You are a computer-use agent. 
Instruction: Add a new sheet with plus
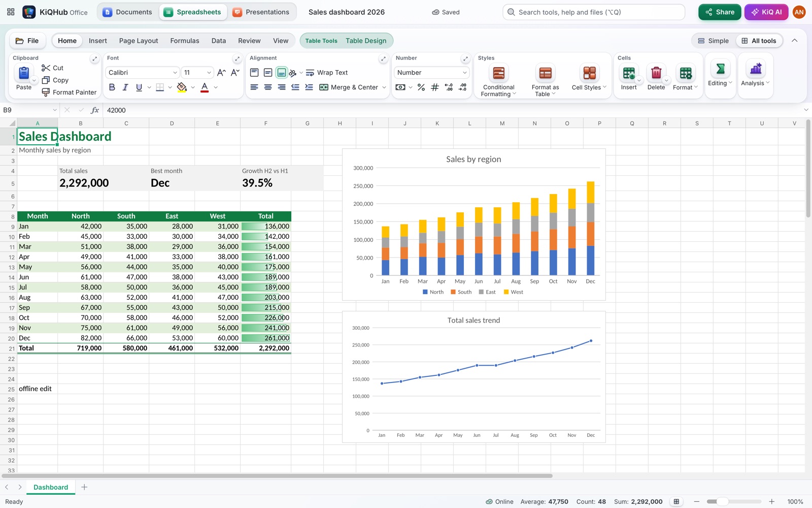coord(84,487)
